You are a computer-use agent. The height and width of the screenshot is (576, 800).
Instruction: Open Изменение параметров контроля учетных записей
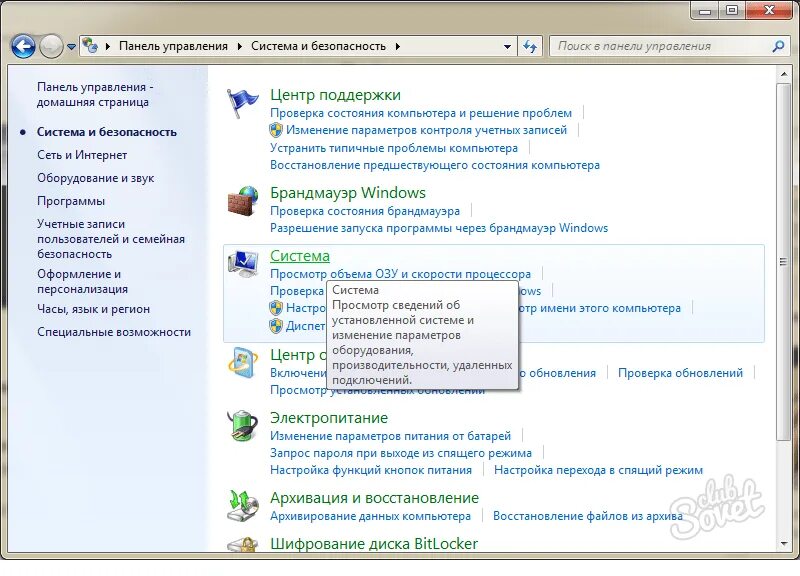[x=426, y=130]
